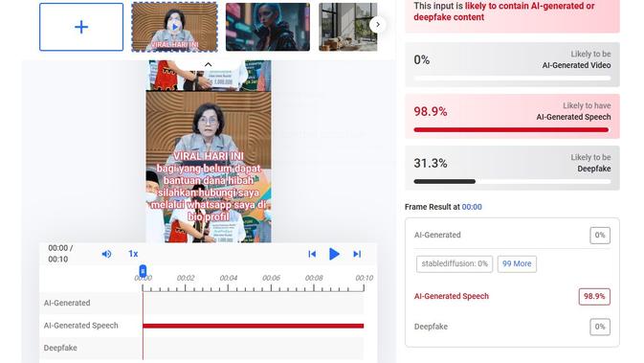The image size is (644, 363).
Task: Change playback speed 1x
Action: coord(133,254)
